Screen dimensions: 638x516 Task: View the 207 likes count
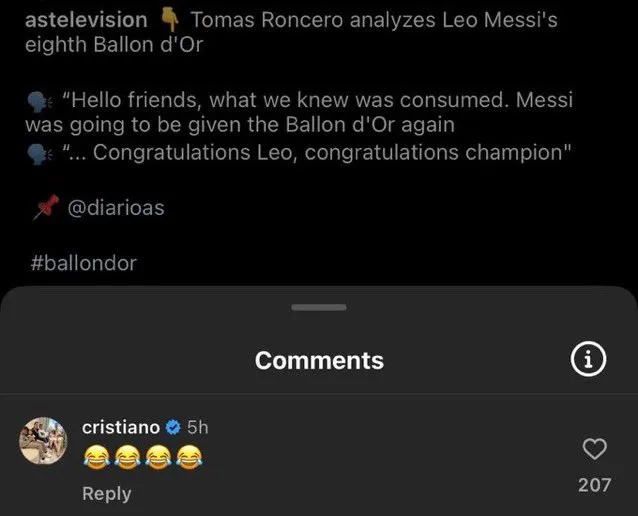point(594,485)
